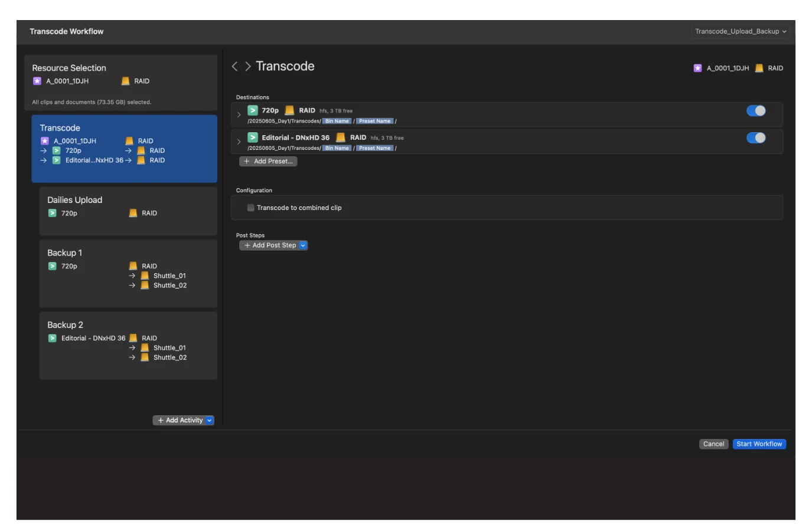The image size is (812, 531).
Task: Click the Shuttle_02 drive icon in Backup 2
Action: click(145, 358)
